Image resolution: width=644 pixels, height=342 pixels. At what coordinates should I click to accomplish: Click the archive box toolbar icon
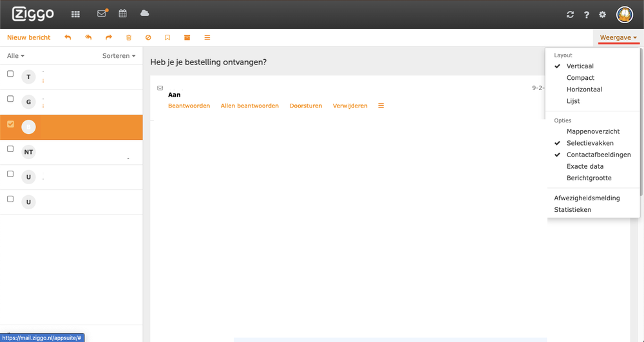(187, 37)
